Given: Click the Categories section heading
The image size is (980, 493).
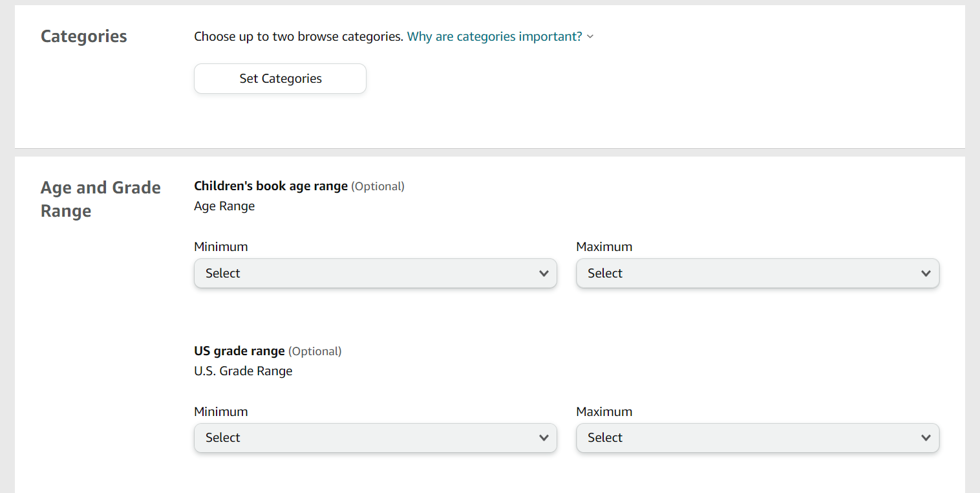Looking at the screenshot, I should (83, 37).
